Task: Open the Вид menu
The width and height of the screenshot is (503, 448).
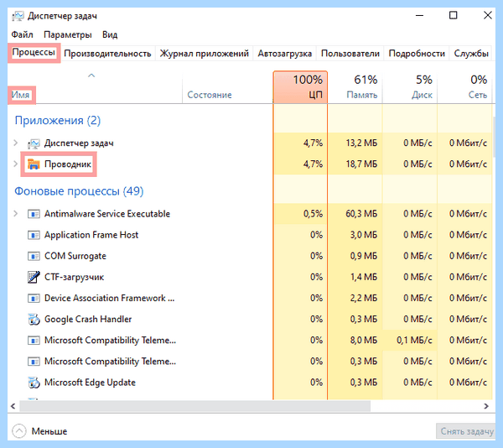Action: coord(110,34)
